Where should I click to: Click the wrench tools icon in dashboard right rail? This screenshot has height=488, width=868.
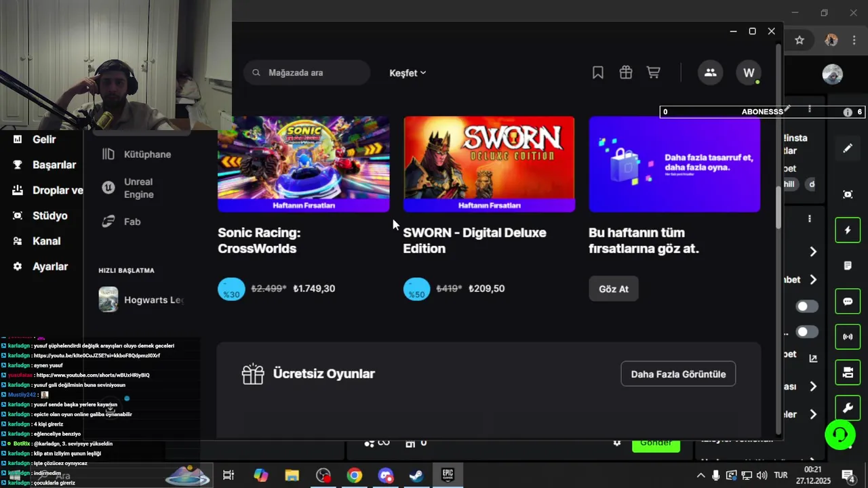(848, 408)
